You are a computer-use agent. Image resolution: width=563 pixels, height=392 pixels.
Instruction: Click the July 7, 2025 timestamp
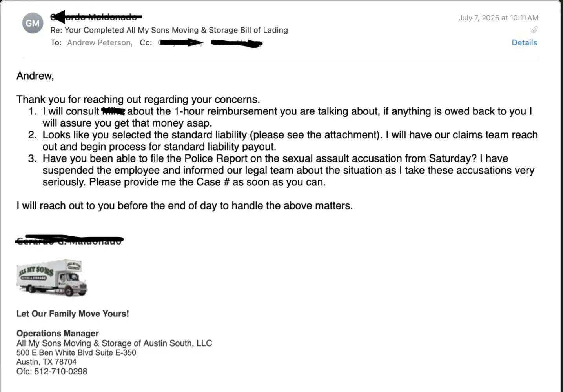coord(498,18)
